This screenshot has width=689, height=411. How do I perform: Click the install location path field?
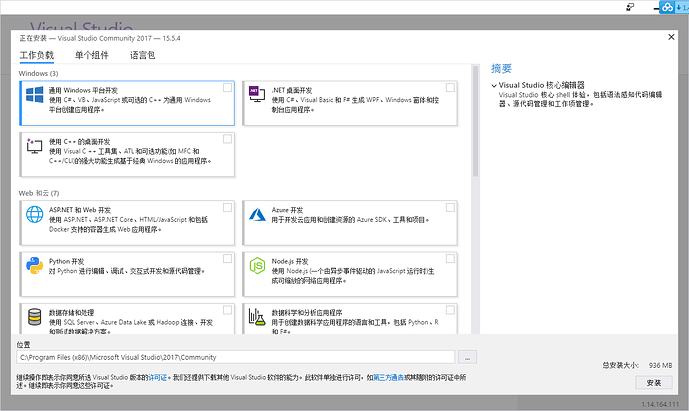236,357
